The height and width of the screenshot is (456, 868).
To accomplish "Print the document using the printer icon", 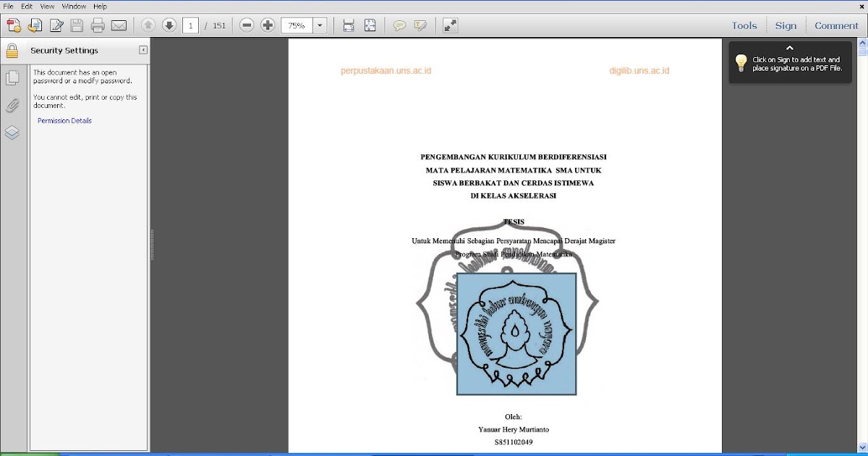I will click(98, 25).
